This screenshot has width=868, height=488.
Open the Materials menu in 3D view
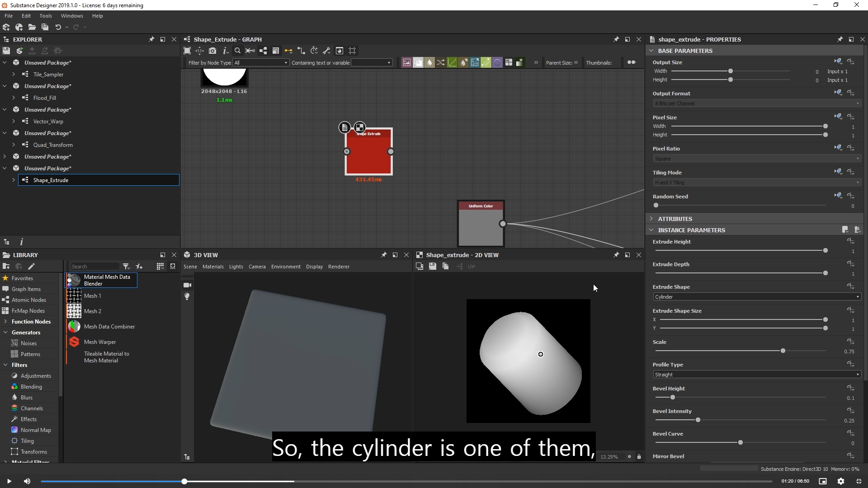pyautogui.click(x=213, y=267)
